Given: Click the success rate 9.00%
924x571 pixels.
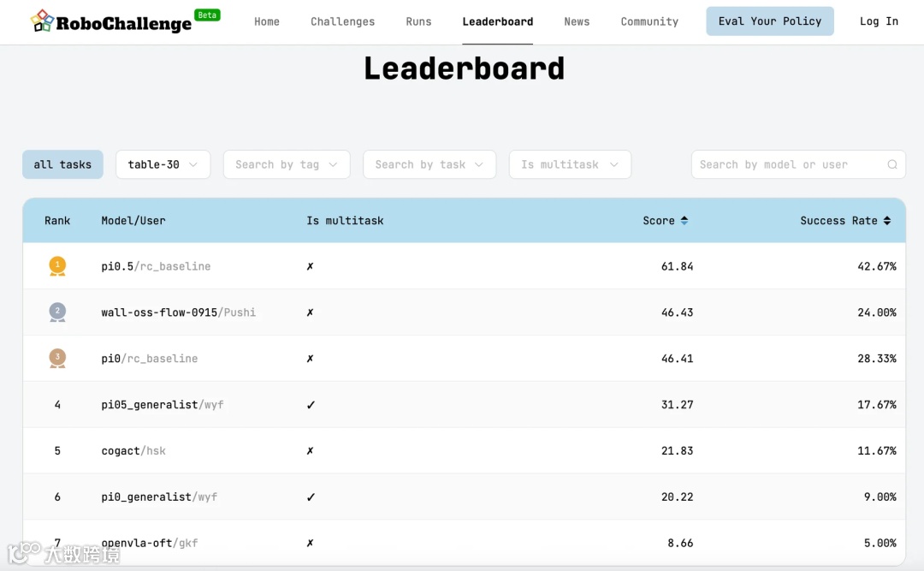Looking at the screenshot, I should [x=880, y=497].
